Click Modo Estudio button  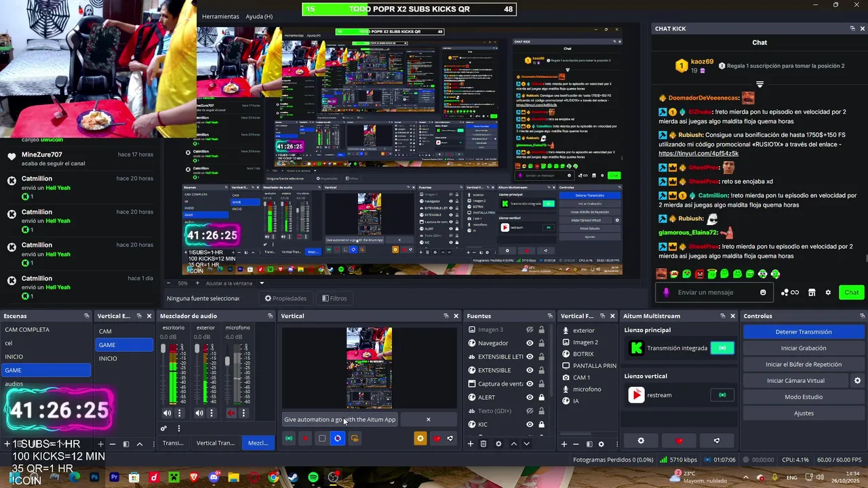[804, 396]
